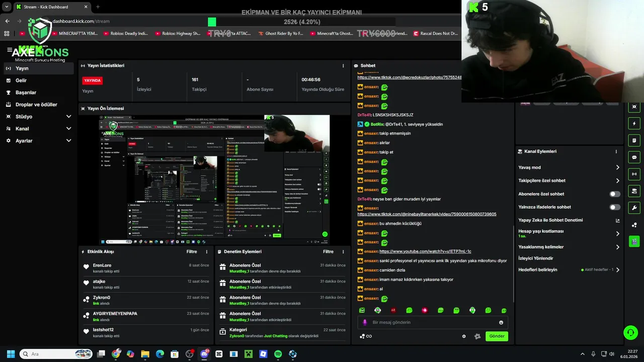Select the red 'sil' emote
This screenshot has width=644, height=362.
pos(393,310)
